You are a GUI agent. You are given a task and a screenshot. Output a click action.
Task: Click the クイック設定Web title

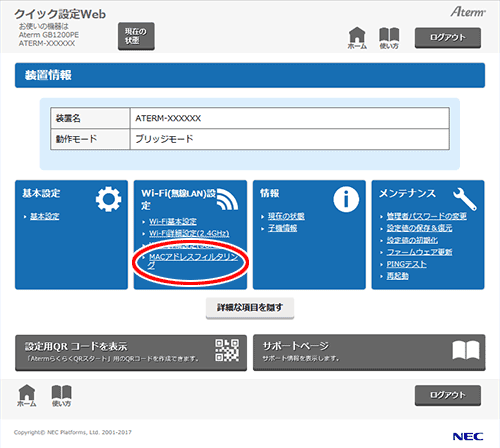(x=60, y=14)
